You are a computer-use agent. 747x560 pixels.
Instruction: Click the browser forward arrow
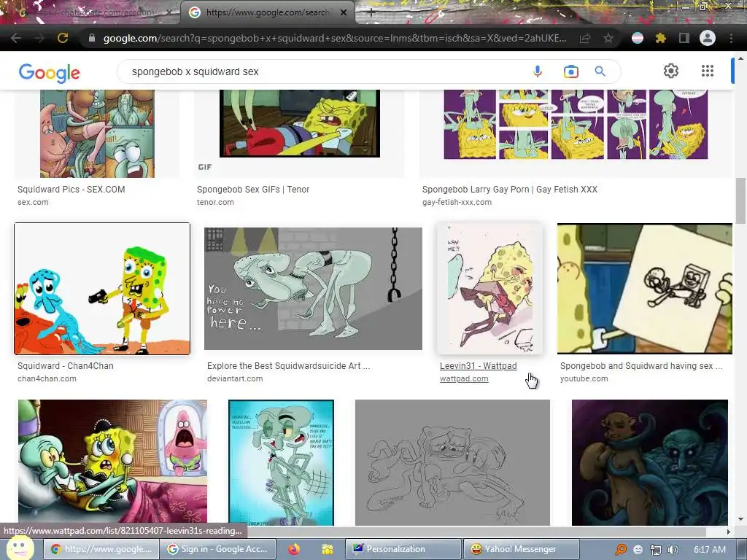click(39, 38)
